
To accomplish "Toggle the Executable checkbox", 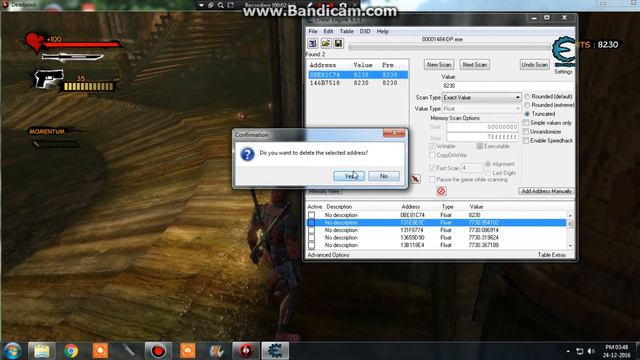I will point(480,146).
